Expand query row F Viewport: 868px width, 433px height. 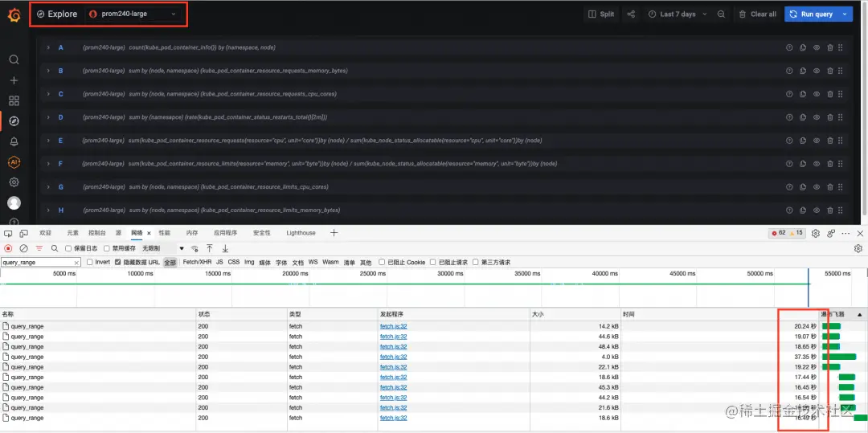(48, 164)
